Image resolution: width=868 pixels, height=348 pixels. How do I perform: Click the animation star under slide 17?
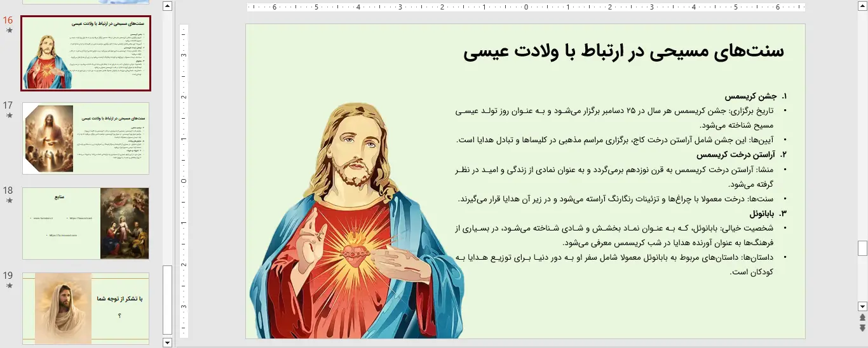click(x=9, y=116)
